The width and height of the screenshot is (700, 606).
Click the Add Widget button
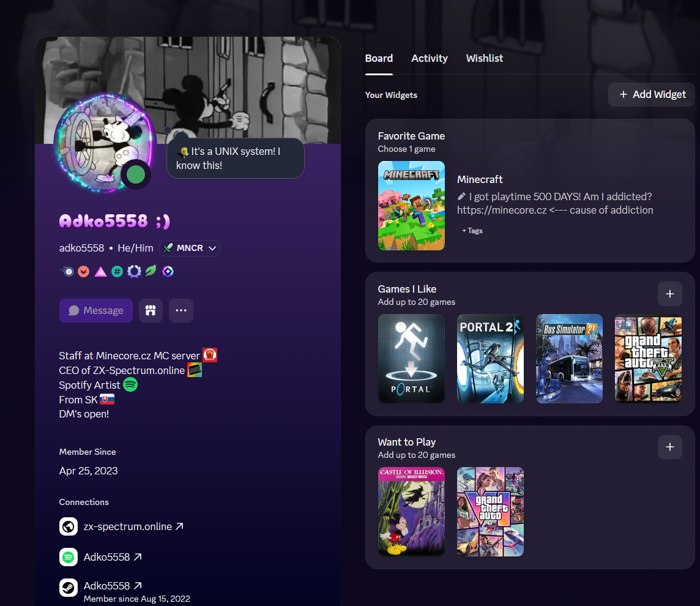tap(651, 94)
